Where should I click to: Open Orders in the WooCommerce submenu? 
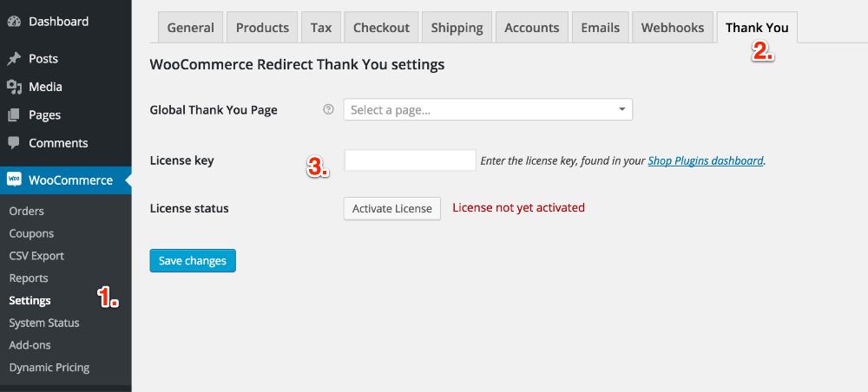[x=26, y=211]
